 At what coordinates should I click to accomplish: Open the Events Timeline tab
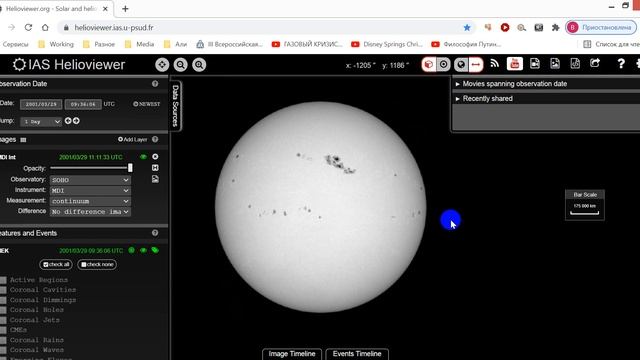(x=357, y=354)
